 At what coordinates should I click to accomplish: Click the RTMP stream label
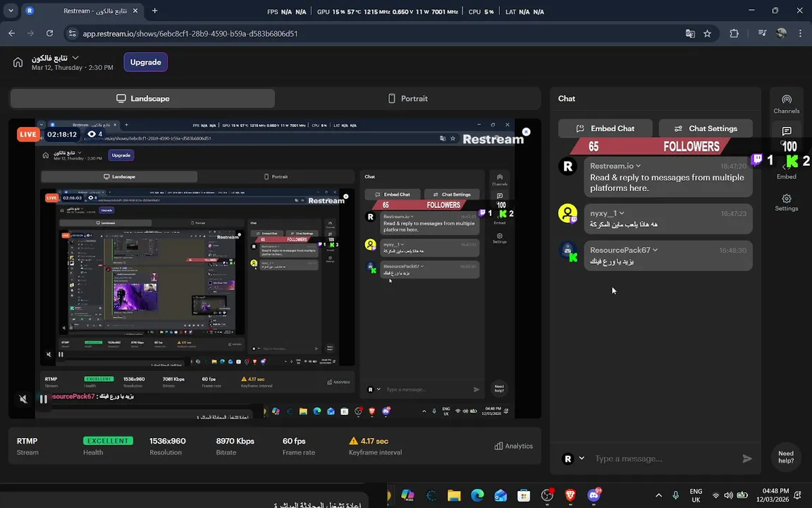click(x=27, y=441)
